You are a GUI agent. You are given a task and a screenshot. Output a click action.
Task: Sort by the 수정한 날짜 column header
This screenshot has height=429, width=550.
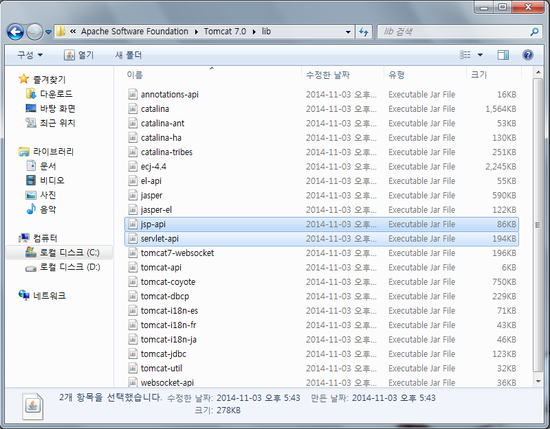(x=328, y=75)
